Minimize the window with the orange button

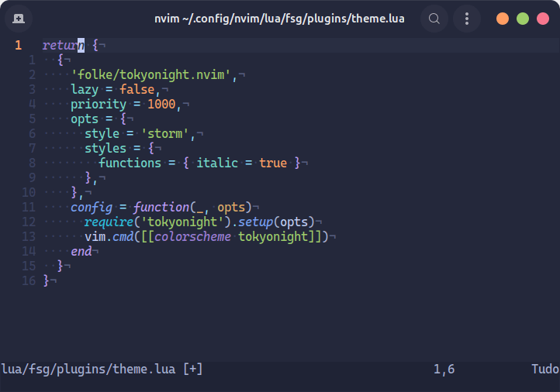503,19
